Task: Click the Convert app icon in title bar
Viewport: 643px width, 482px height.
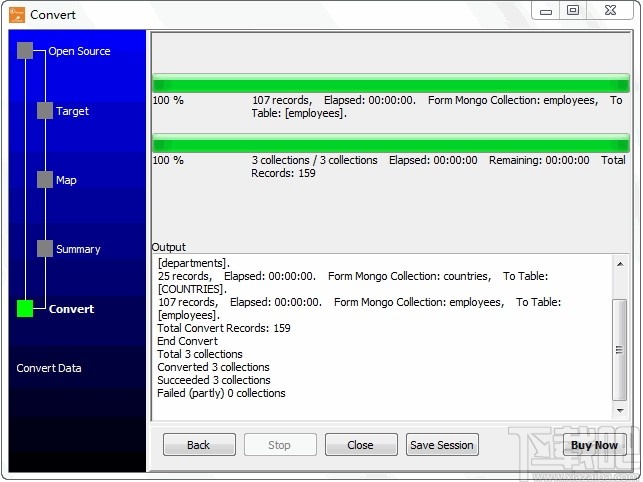Action: click(x=17, y=15)
